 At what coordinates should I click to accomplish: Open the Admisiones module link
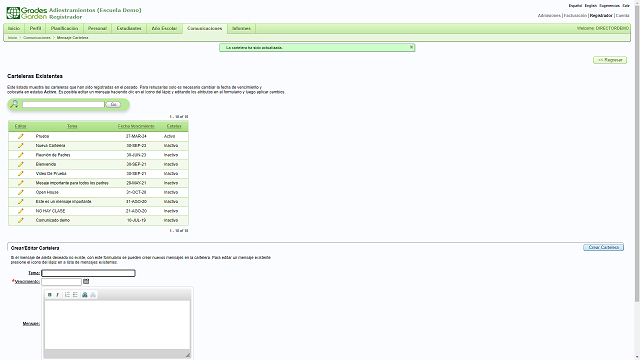tap(549, 16)
